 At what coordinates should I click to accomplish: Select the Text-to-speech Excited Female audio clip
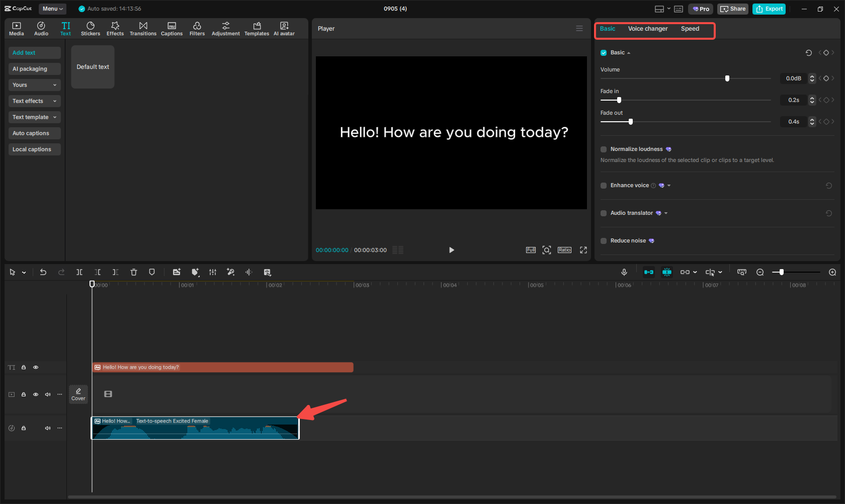tap(195, 429)
